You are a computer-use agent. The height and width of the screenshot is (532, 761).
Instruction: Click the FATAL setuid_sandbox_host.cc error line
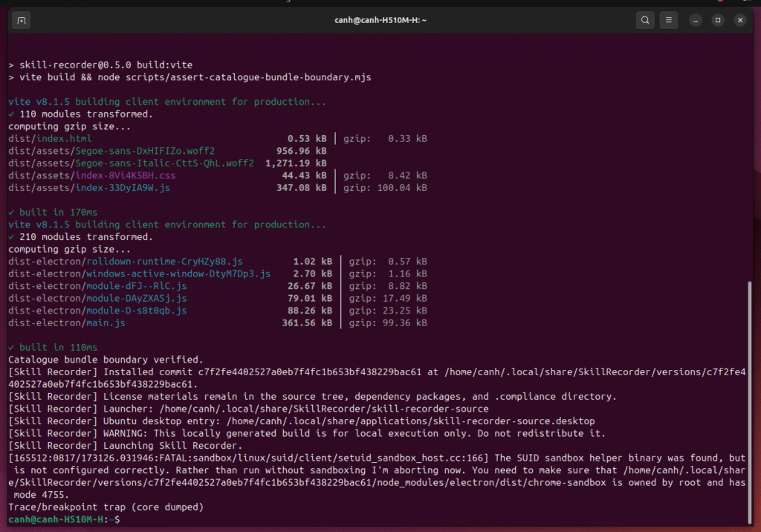377,458
